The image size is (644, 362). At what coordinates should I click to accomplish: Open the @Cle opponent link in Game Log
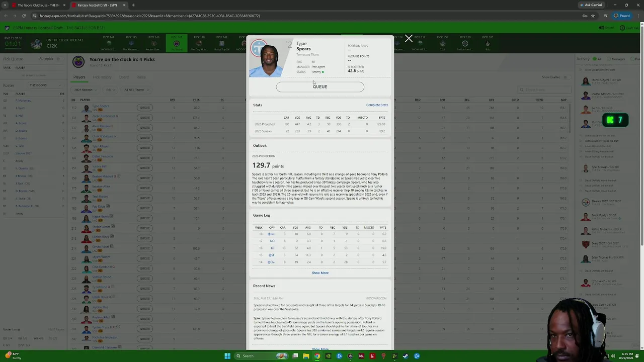click(271, 262)
